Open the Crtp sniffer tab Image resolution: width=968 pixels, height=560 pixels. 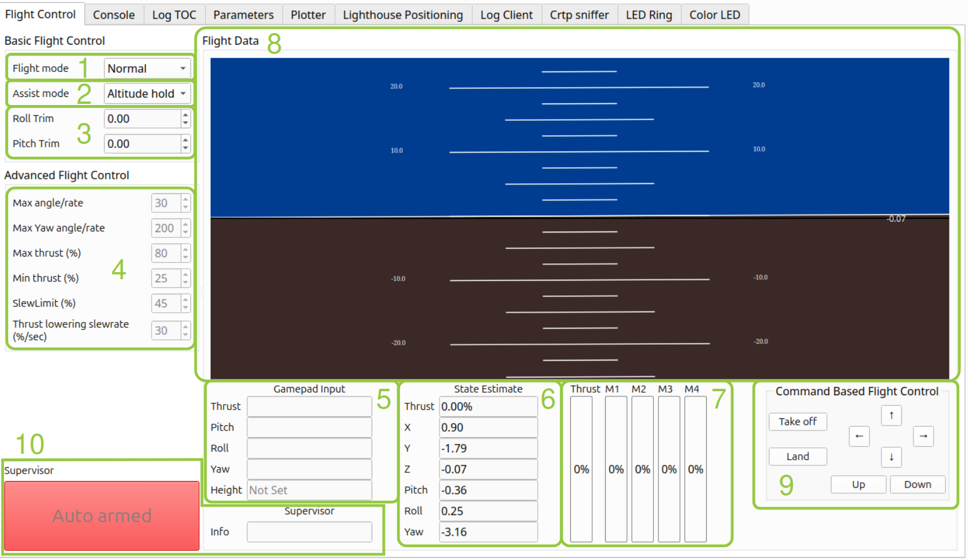579,15
